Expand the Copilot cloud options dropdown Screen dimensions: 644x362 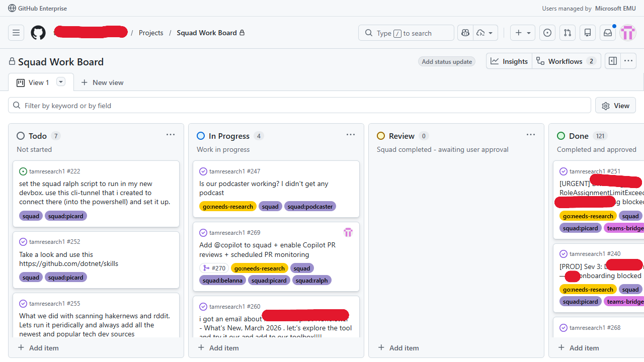point(491,32)
